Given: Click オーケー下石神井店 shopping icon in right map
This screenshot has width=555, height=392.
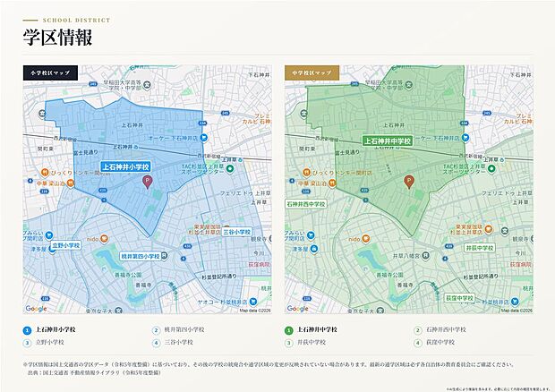Looking at the screenshot, I should (x=465, y=138).
